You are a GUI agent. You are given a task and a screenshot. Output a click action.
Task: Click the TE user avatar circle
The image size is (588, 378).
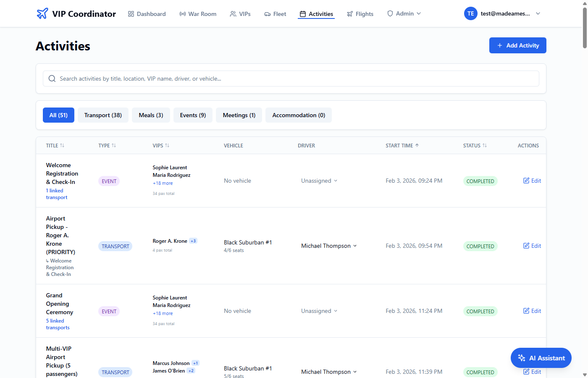(470, 13)
